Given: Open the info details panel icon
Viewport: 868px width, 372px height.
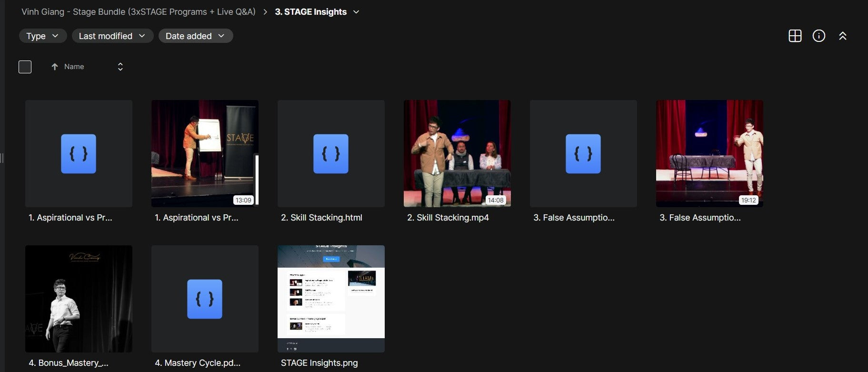Looking at the screenshot, I should pyautogui.click(x=818, y=36).
